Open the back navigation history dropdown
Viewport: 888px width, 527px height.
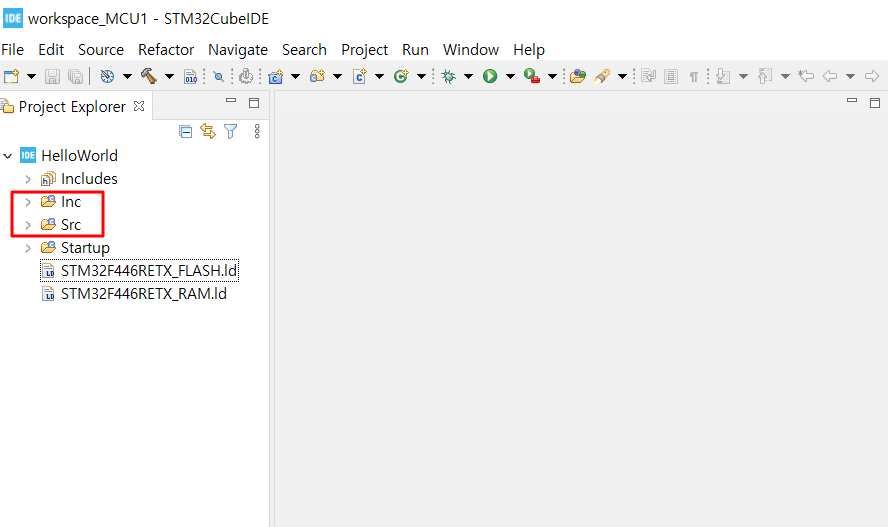(851, 76)
